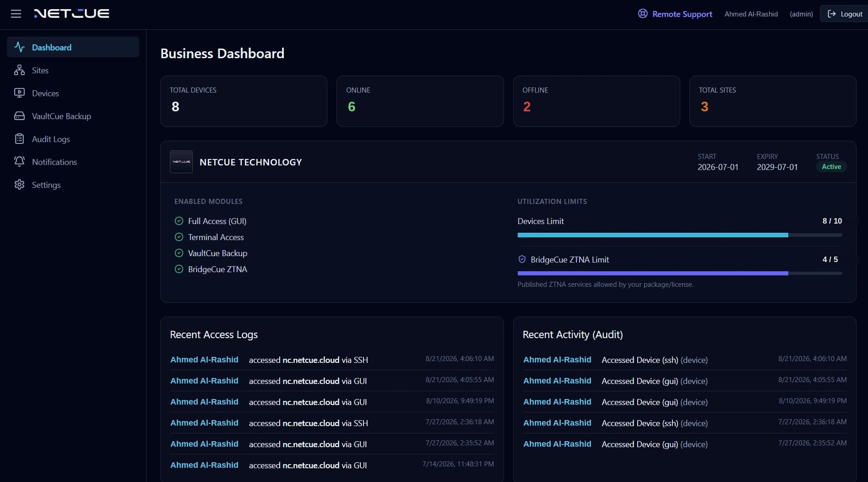The width and height of the screenshot is (868, 482).
Task: Open the Dashboard menu item
Action: (x=73, y=47)
